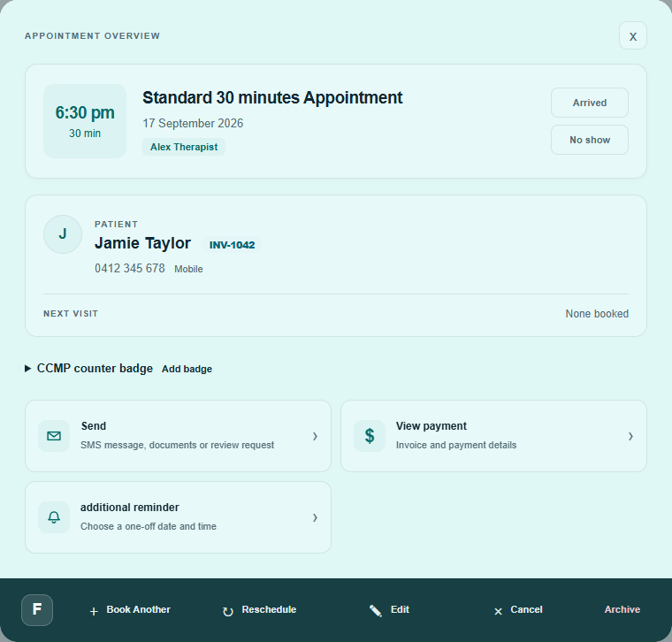Screen dimensions: 672x642
Task: Click Choose a one-off date text
Action: pyautogui.click(x=149, y=526)
